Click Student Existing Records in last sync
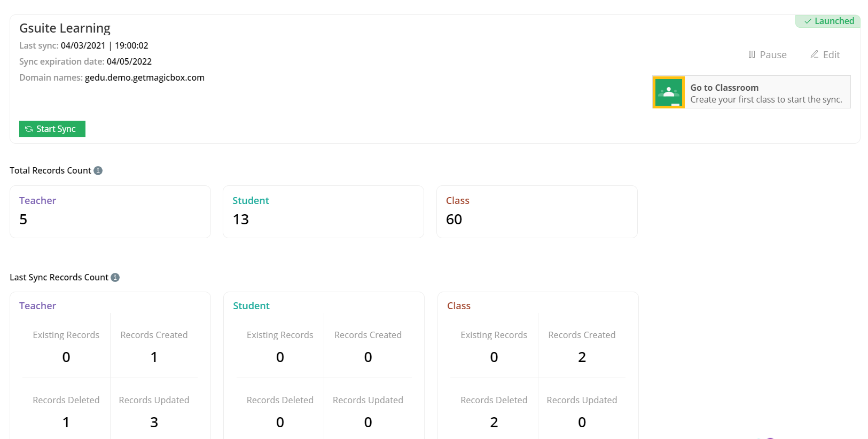Viewport: 868px width, 439px height. pos(280,357)
